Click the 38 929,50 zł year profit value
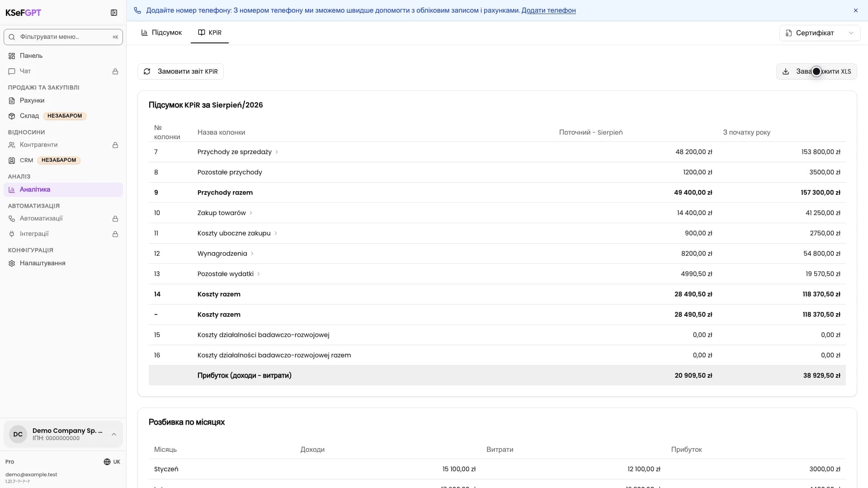 pyautogui.click(x=822, y=375)
